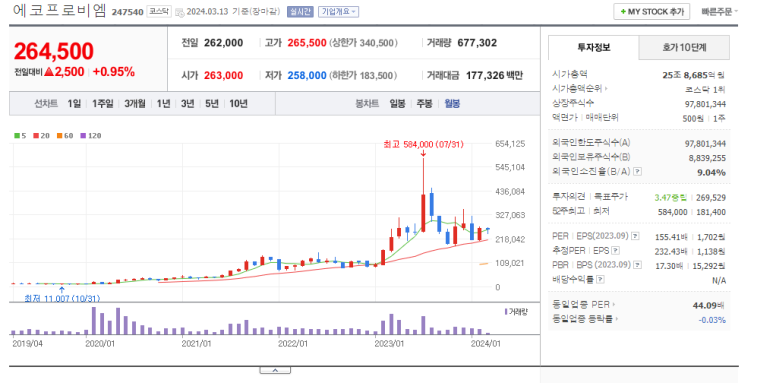Click the 동일업종 등락률 link
This screenshot has width=773, height=383.
point(583,319)
